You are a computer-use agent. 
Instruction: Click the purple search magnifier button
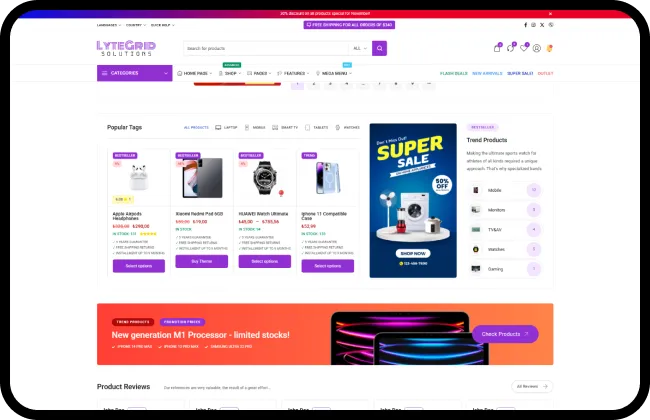[379, 48]
